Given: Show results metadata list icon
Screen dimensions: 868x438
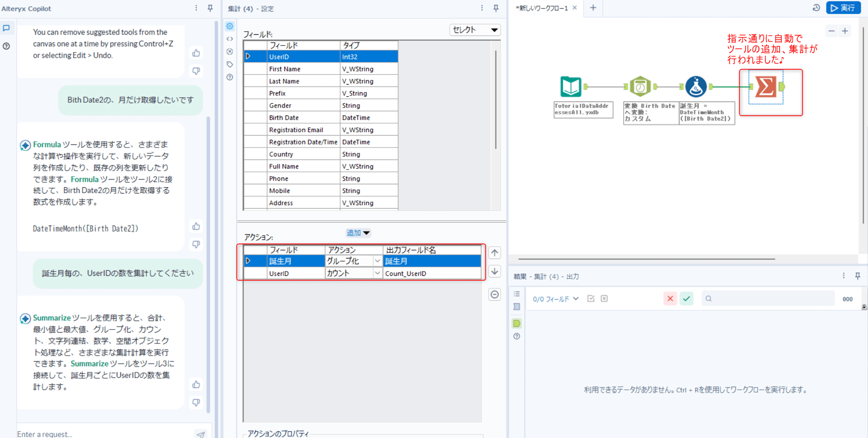Looking at the screenshot, I should coord(517,294).
